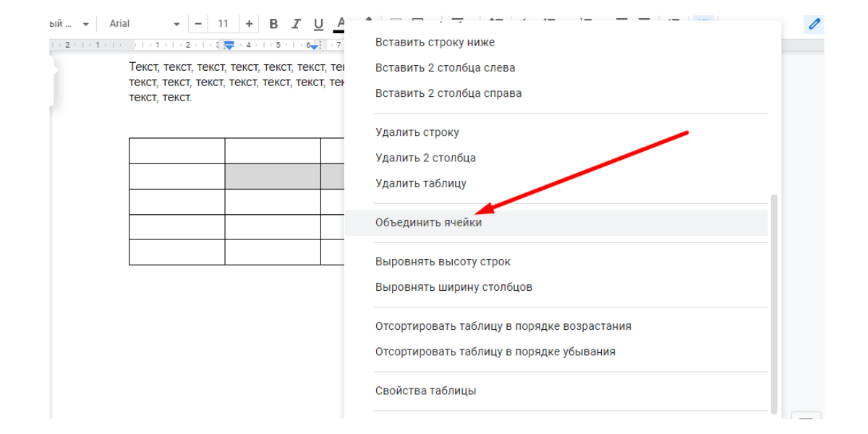Select 'Вставить 2 столбца слева' option

(445, 68)
